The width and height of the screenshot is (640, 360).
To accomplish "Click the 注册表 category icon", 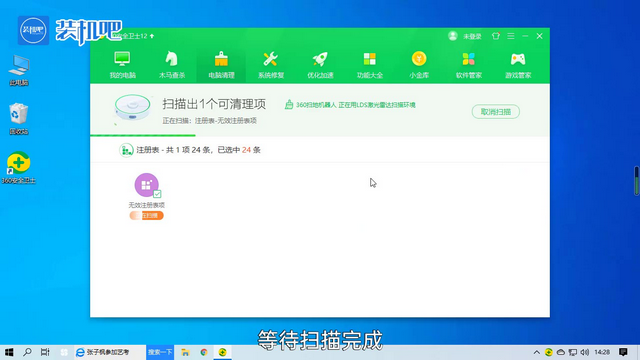I will [x=126, y=150].
